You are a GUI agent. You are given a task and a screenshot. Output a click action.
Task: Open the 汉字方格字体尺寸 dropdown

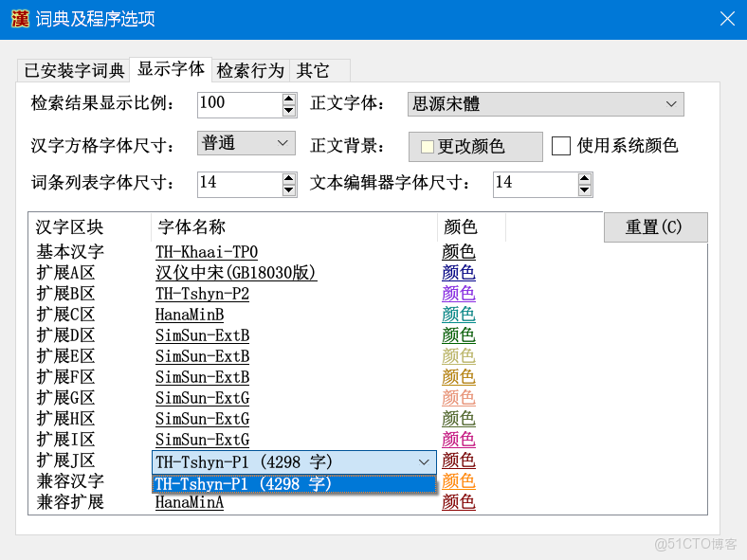[246, 143]
